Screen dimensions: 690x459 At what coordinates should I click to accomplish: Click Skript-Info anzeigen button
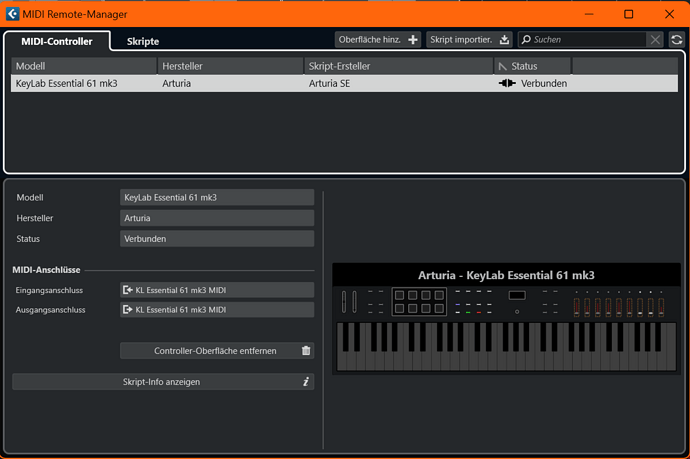point(163,382)
